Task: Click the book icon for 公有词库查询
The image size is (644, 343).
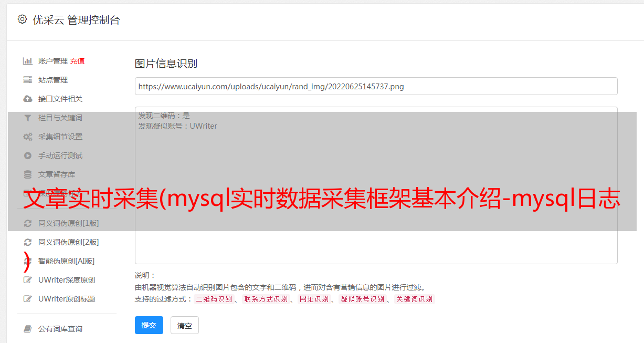Action: click(28, 329)
